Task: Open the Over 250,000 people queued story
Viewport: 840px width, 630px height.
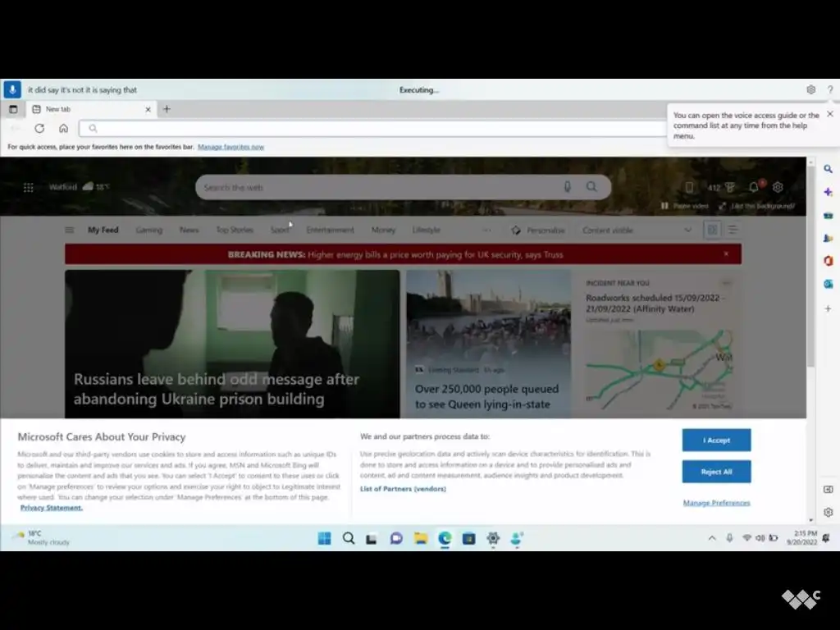Action: [488, 344]
